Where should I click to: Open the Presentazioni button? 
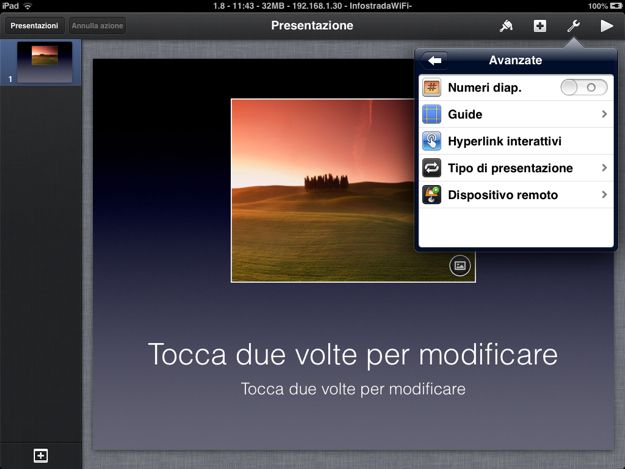(34, 26)
